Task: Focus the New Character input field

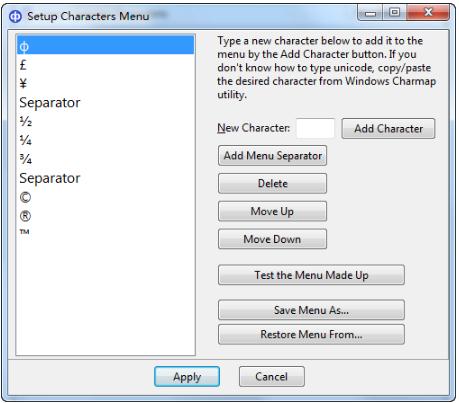Action: pyautogui.click(x=315, y=128)
